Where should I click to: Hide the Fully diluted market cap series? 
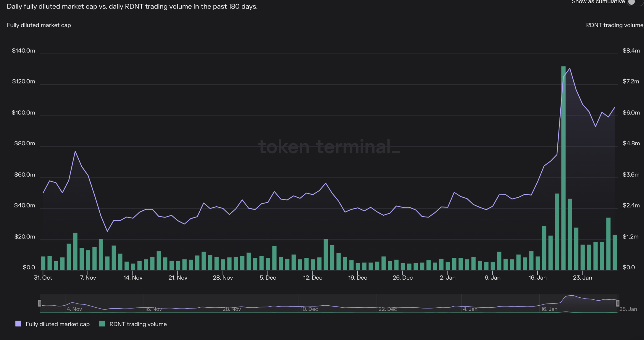coord(57,324)
